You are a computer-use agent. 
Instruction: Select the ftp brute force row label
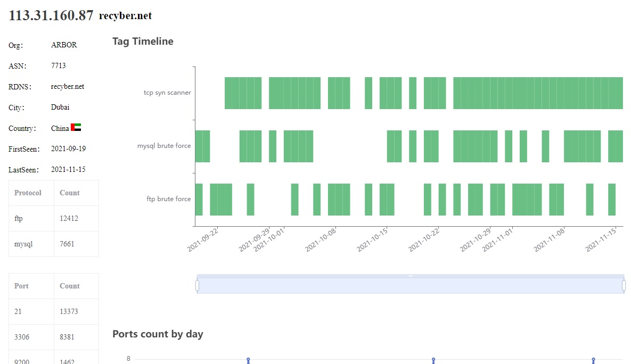pyautogui.click(x=169, y=198)
